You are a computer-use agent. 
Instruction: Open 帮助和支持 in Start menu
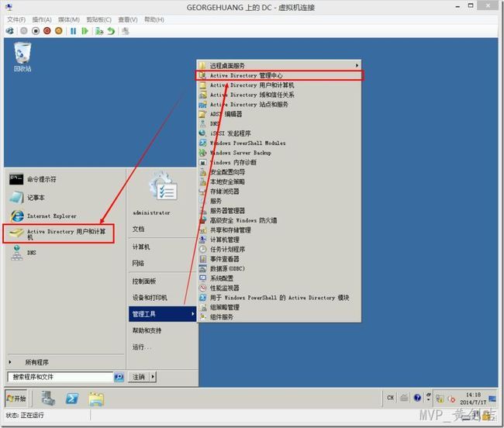(x=162, y=330)
